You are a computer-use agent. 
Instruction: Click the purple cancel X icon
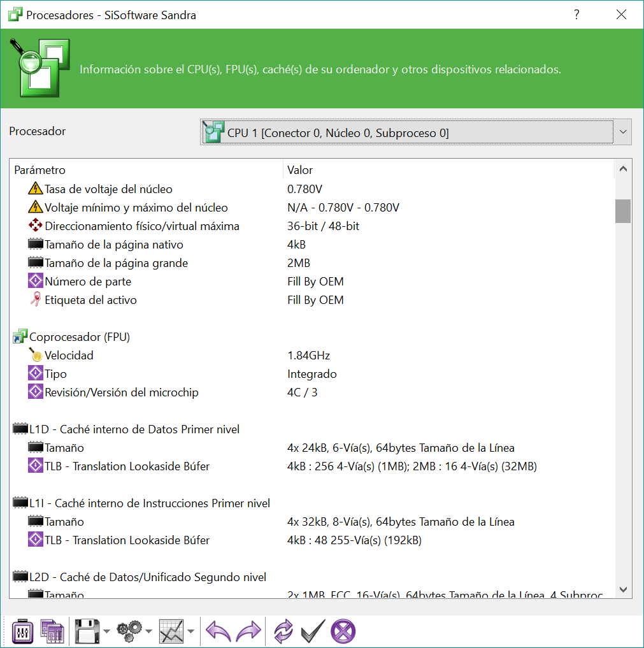[x=343, y=631]
